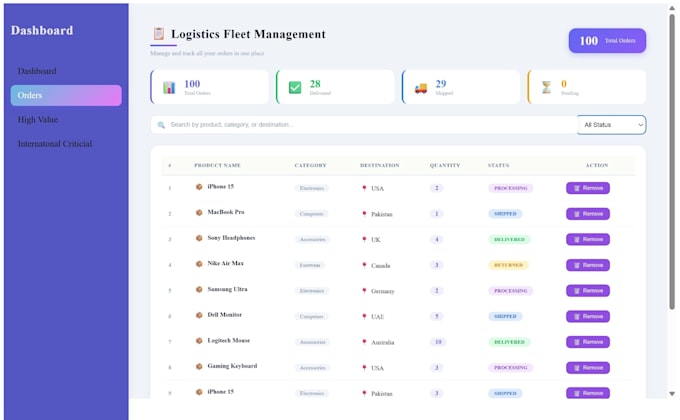Open the High Value sidebar section
Screen dimensions: 680x420
pyautogui.click(x=38, y=120)
